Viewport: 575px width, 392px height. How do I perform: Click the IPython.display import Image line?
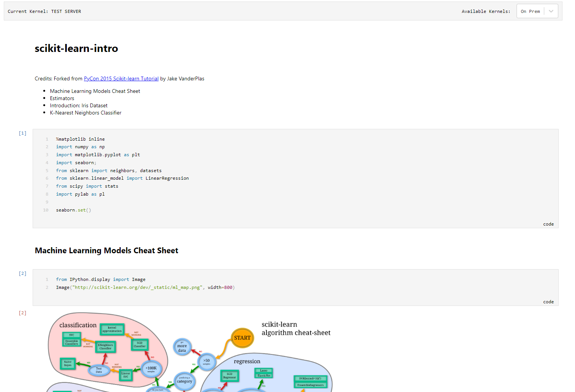click(x=101, y=279)
